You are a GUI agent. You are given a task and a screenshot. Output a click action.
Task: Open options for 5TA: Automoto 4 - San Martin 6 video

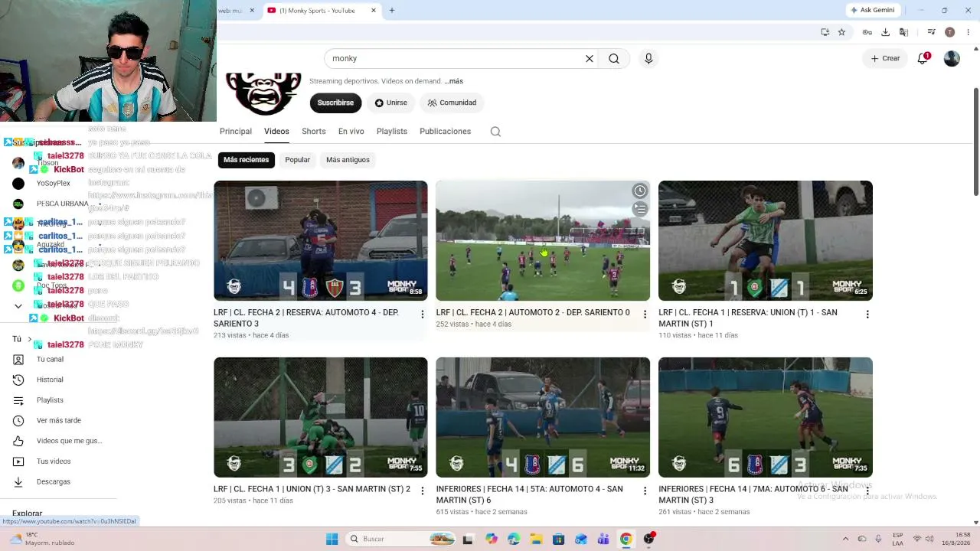coord(645,491)
